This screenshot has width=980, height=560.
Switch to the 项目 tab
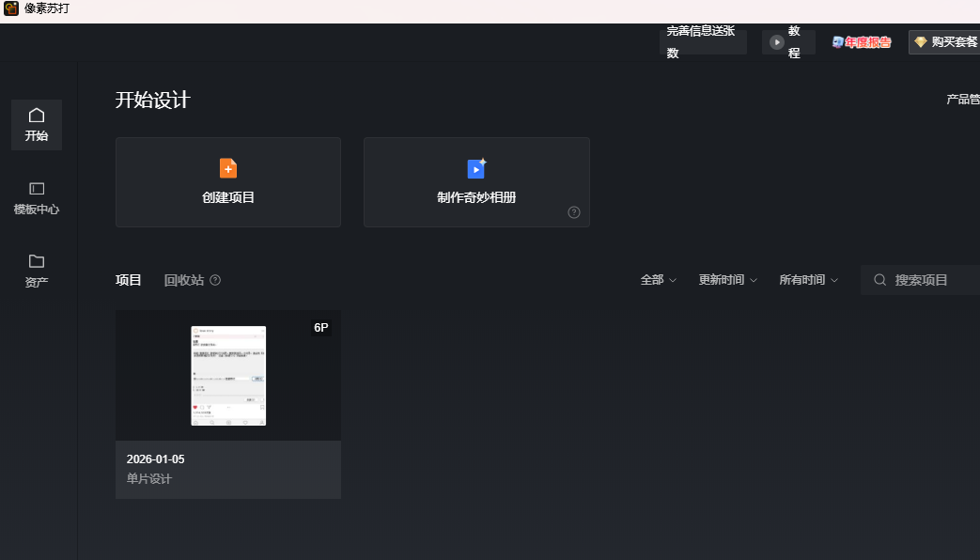[129, 280]
